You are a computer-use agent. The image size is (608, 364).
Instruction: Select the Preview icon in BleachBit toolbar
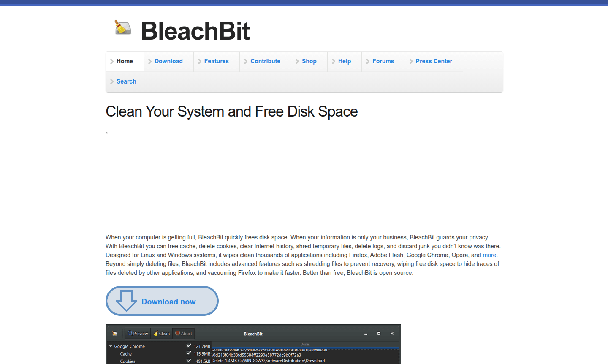click(x=137, y=333)
